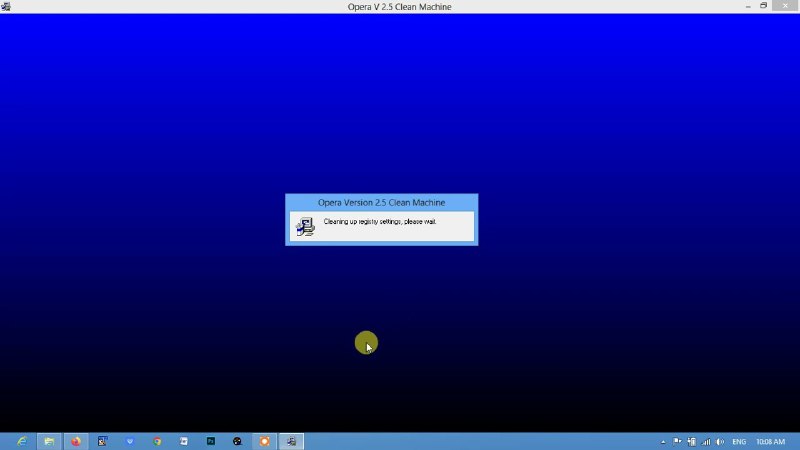Open the volume speaker tray icon
The image size is (800, 450).
click(720, 442)
